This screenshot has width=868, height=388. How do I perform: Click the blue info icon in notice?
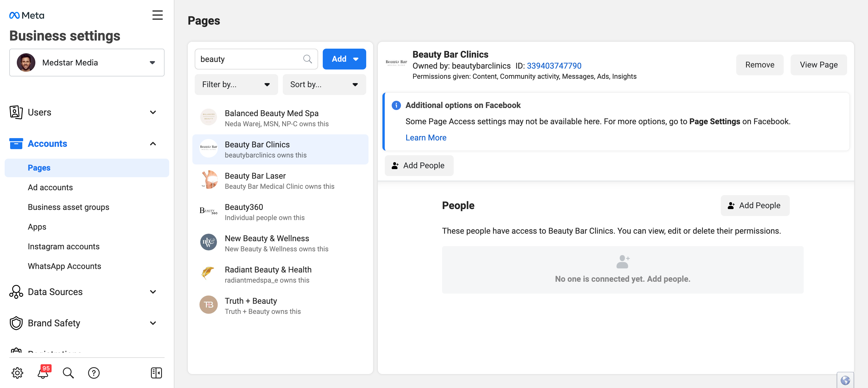(396, 105)
